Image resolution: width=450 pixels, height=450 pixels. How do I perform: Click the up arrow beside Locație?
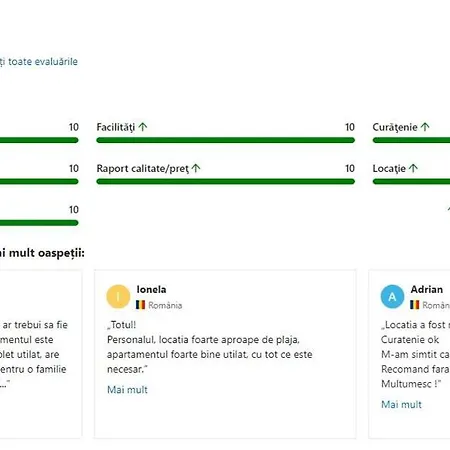pyautogui.click(x=413, y=168)
